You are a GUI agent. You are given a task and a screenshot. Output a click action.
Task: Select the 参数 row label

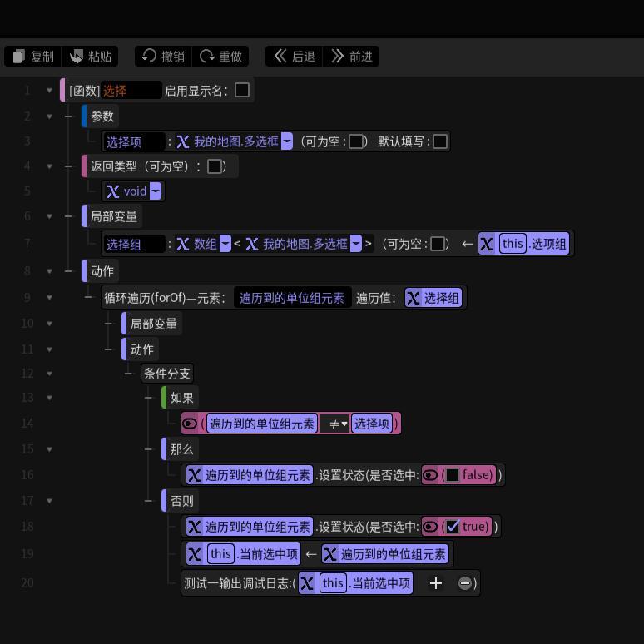[102, 116]
